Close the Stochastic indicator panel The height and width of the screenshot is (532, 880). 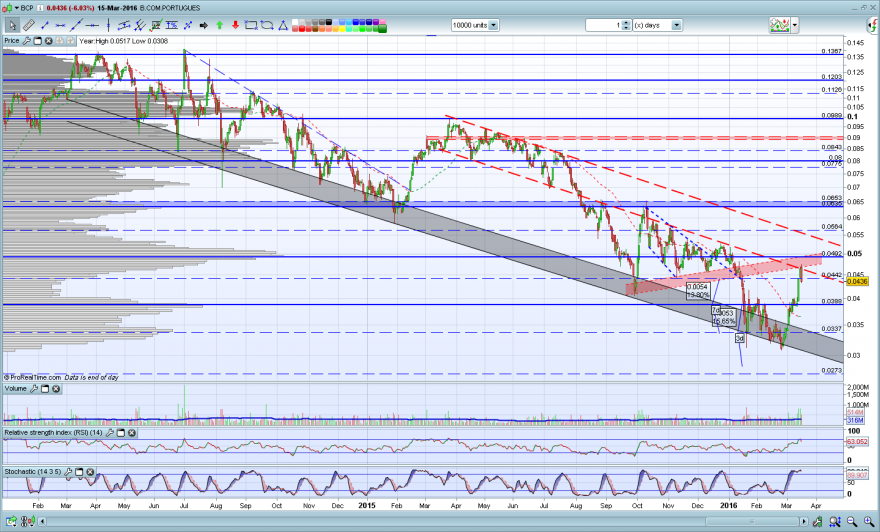[x=90, y=472]
